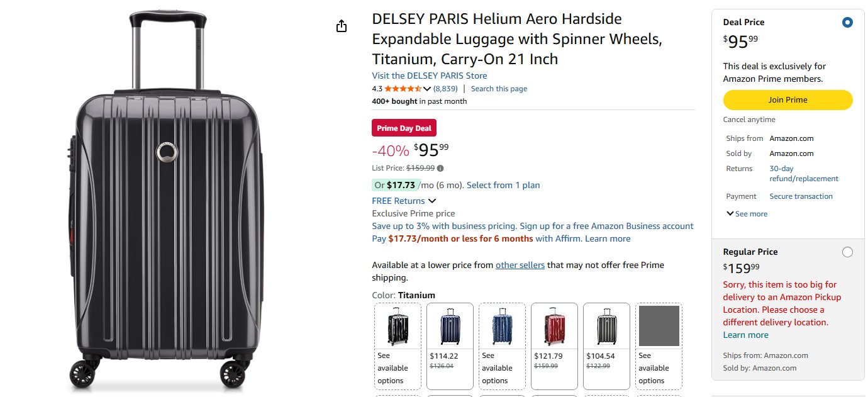
Task: Expand the FREE Returns dropdown
Action: click(404, 201)
